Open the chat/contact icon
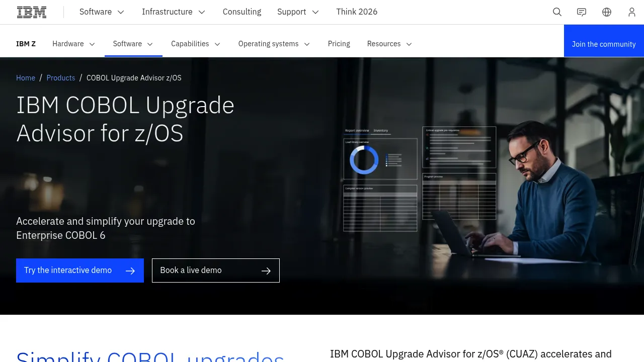Screen dimensions: 644x362 pyautogui.click(x=582, y=12)
